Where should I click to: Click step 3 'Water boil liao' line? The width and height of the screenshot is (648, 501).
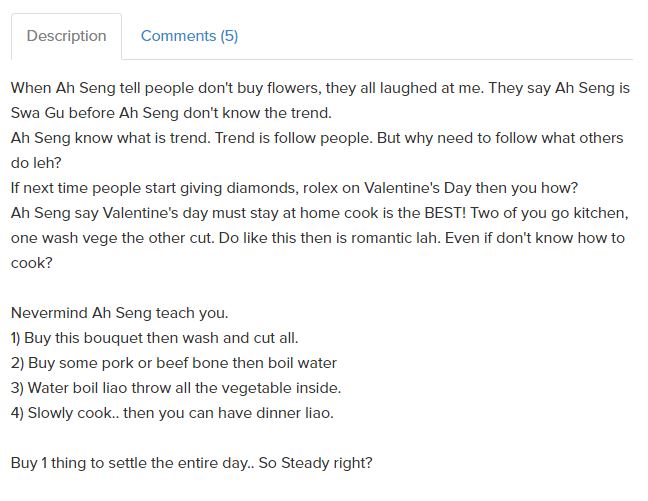coord(176,388)
